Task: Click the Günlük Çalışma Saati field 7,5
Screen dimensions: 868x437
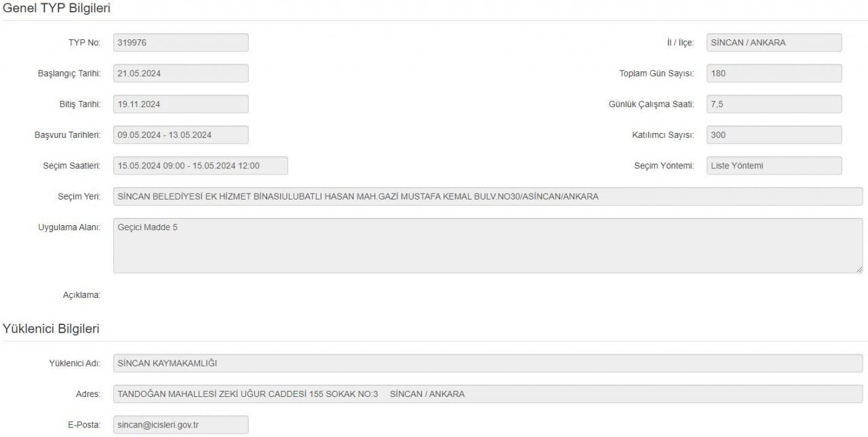Action: (x=774, y=104)
